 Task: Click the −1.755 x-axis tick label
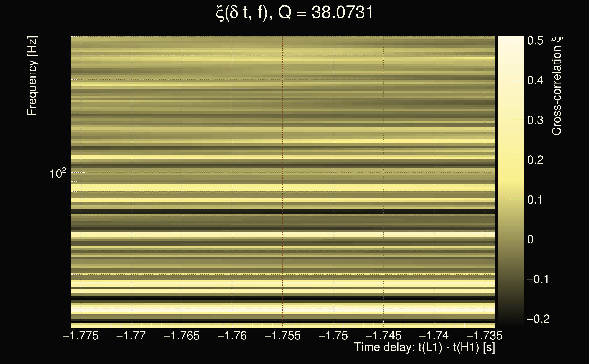pyautogui.click(x=283, y=336)
